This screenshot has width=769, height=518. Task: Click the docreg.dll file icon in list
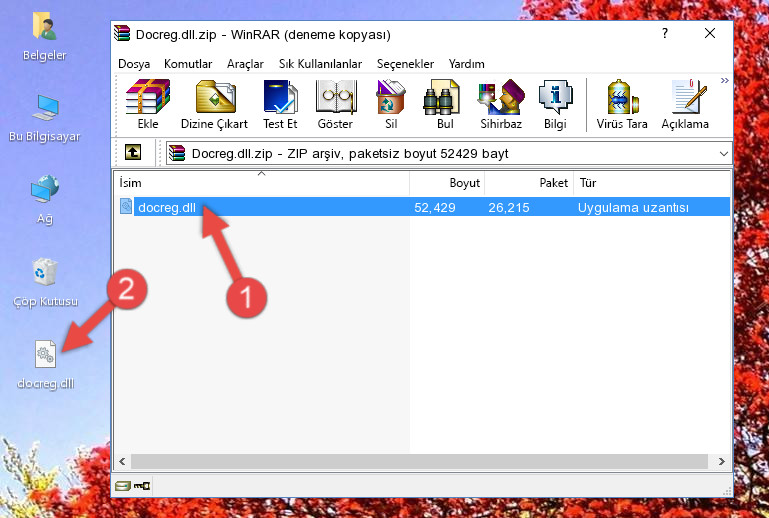126,207
